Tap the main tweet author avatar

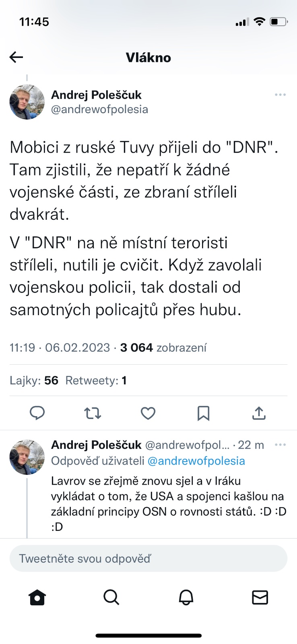click(27, 102)
